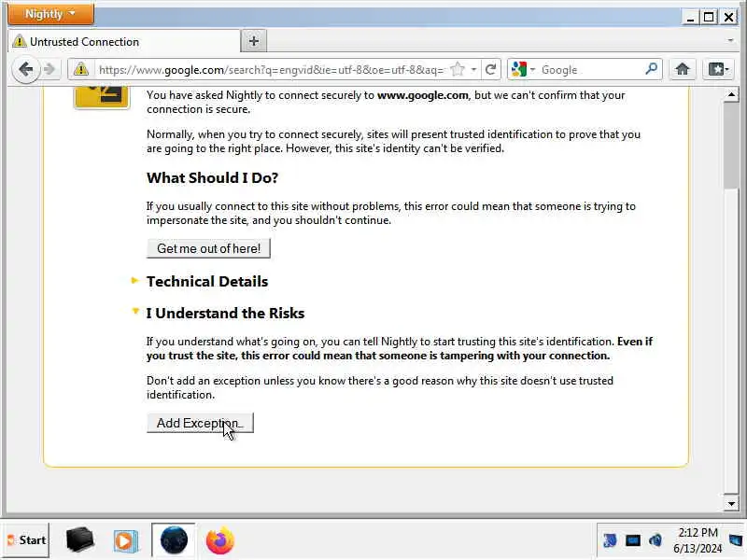Switch to the Nightly globe taskbar icon
The height and width of the screenshot is (560, 747).
pyautogui.click(x=174, y=540)
